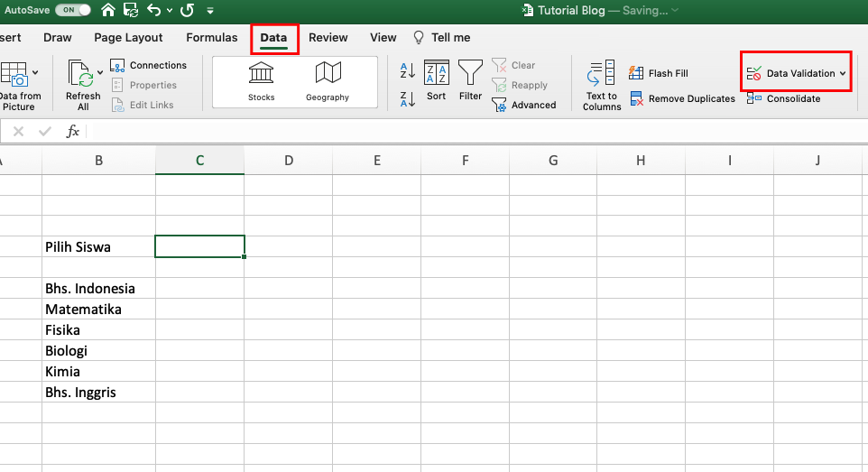The image size is (868, 472).
Task: Click Text to Columns
Action: 602,86
